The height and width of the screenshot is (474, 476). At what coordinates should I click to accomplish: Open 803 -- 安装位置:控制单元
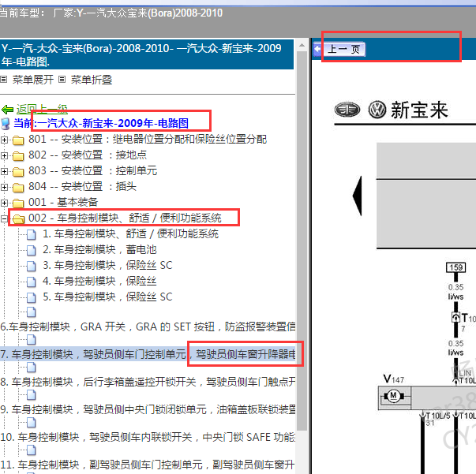93,170
